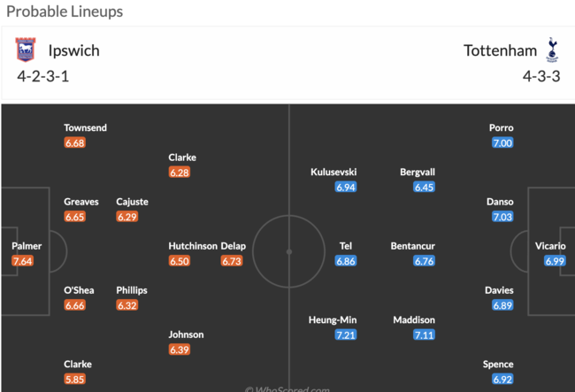Click Danso's 7.03 rating badge
Viewport: 575px width, 392px height.
point(502,217)
